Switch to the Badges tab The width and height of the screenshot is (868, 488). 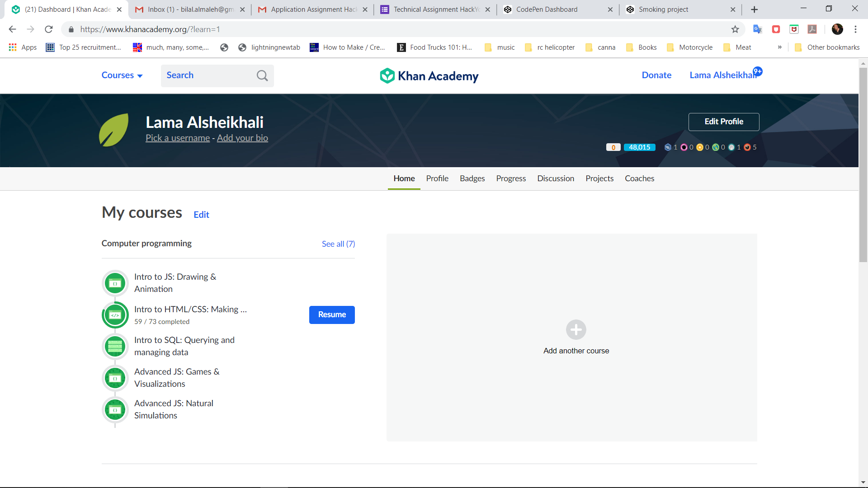tap(472, 178)
